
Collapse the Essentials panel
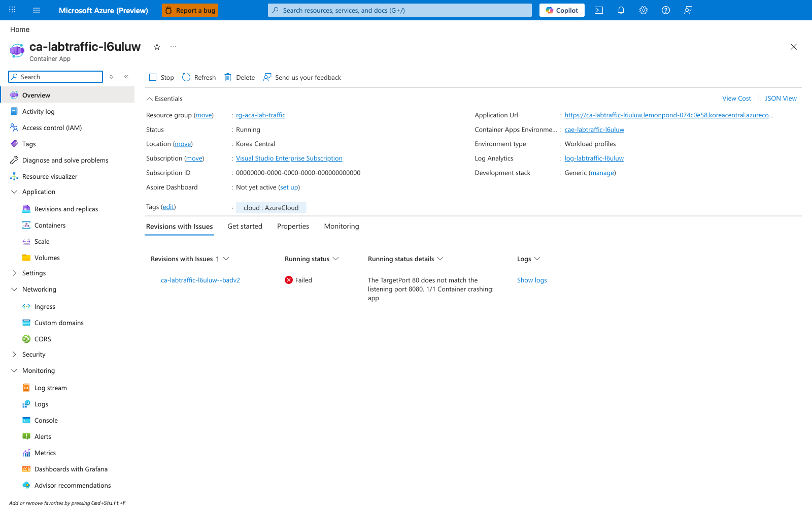[x=150, y=99]
